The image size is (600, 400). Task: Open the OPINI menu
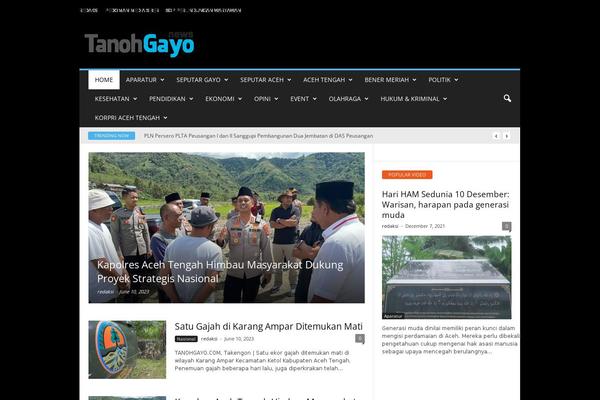pyautogui.click(x=266, y=99)
